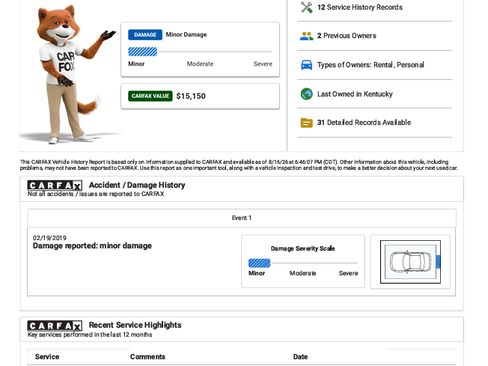Click the Severe label in top damage card
Image resolution: width=488 pixels, height=366 pixels.
(x=263, y=64)
